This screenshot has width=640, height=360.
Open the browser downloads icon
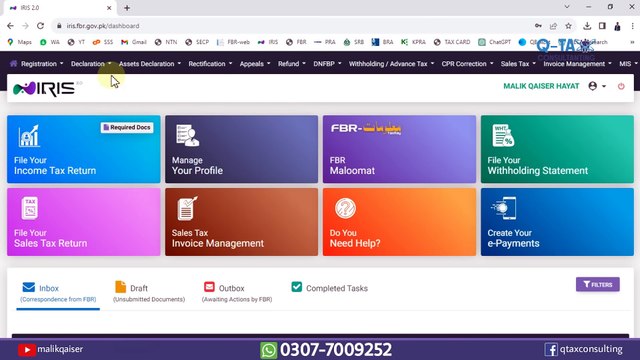pos(587,26)
